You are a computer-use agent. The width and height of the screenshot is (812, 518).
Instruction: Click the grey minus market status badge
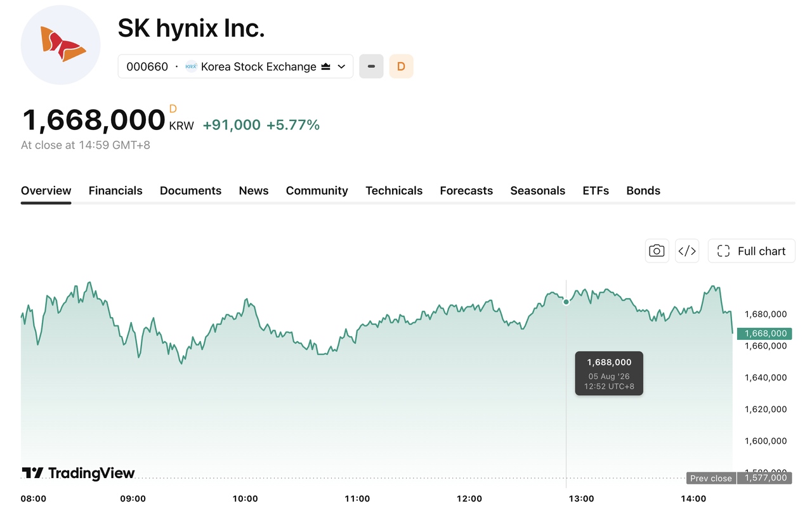tap(371, 67)
